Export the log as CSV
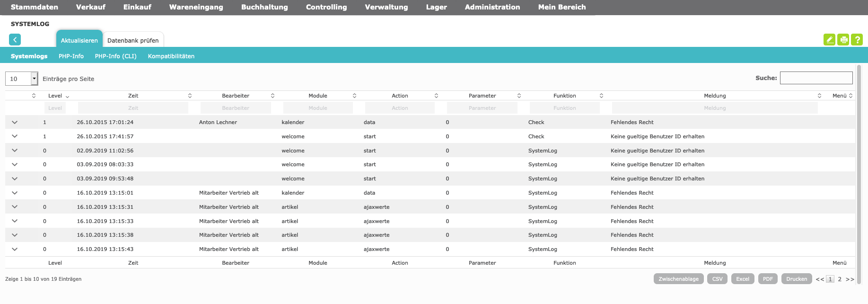Viewport: 868px width, 304px height. click(x=717, y=279)
